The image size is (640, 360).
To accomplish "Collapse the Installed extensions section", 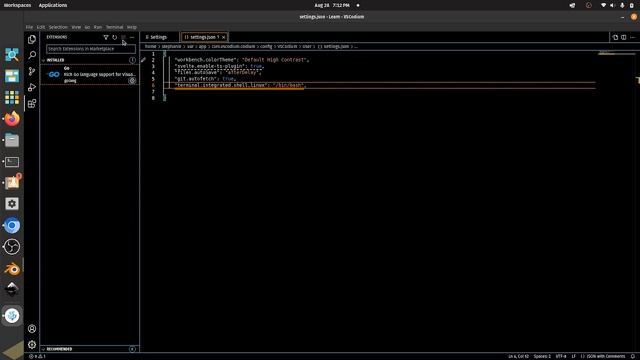I will [43, 60].
